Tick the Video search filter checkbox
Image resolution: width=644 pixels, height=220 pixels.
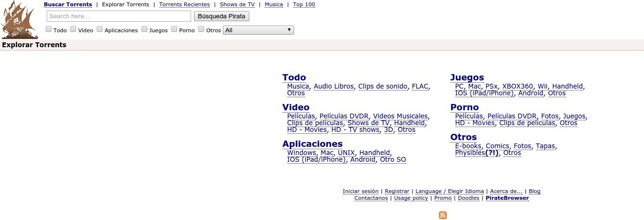coord(73,29)
